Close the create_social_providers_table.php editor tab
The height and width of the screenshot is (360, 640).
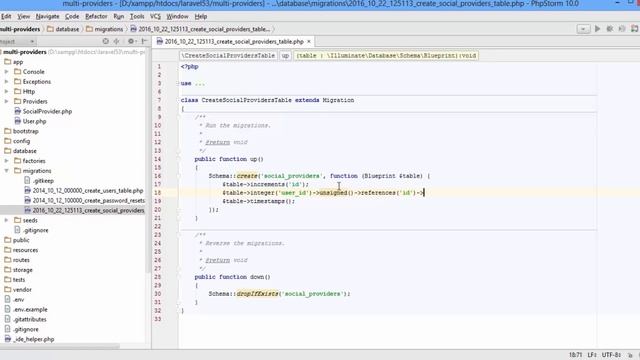[x=309, y=42]
